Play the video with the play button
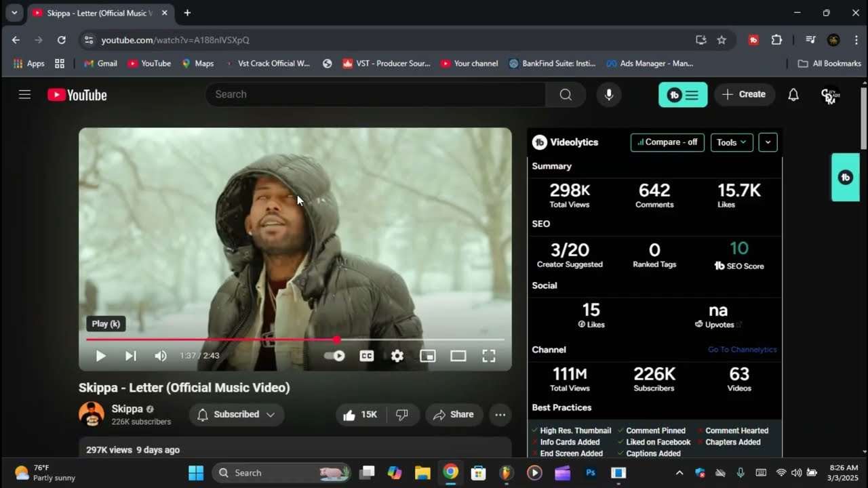868x488 pixels. click(100, 356)
